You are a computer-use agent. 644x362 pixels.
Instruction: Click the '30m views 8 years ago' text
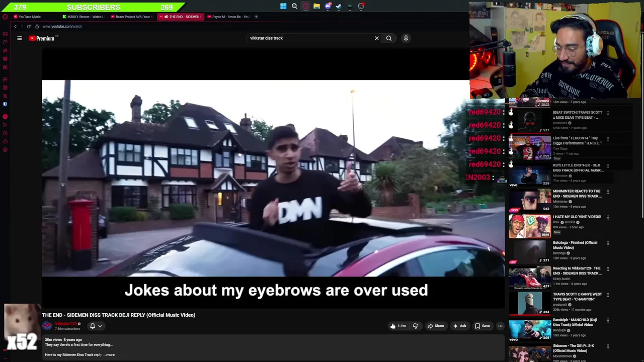tap(63, 340)
